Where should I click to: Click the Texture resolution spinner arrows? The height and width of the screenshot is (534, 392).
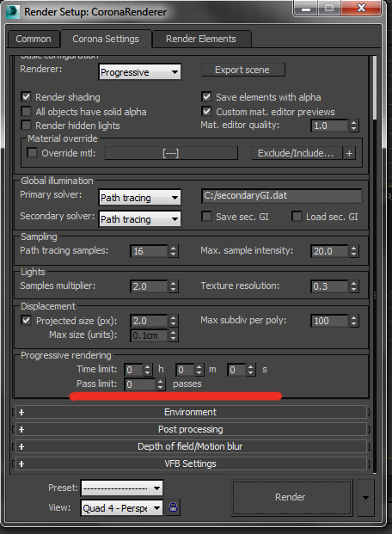(354, 286)
